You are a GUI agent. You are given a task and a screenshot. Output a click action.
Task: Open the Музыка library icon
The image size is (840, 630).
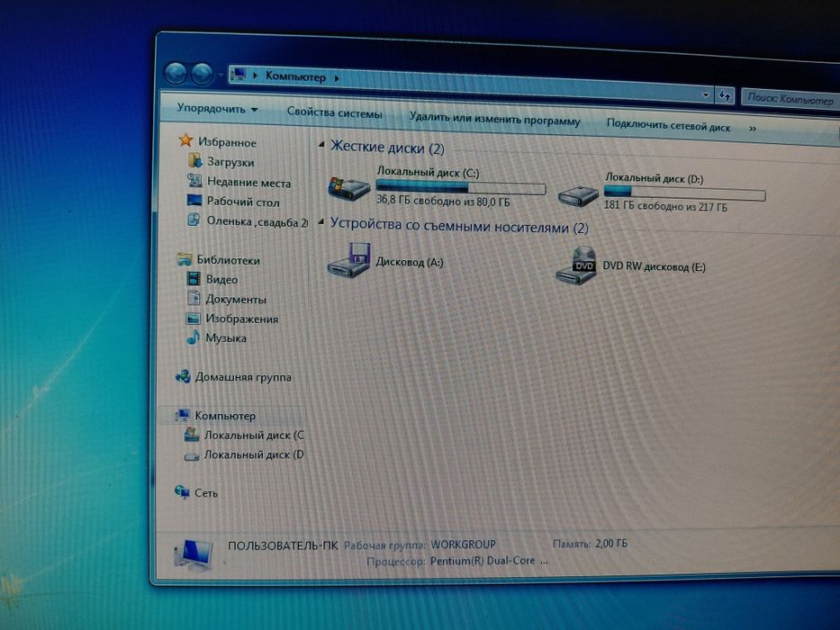[x=193, y=337]
